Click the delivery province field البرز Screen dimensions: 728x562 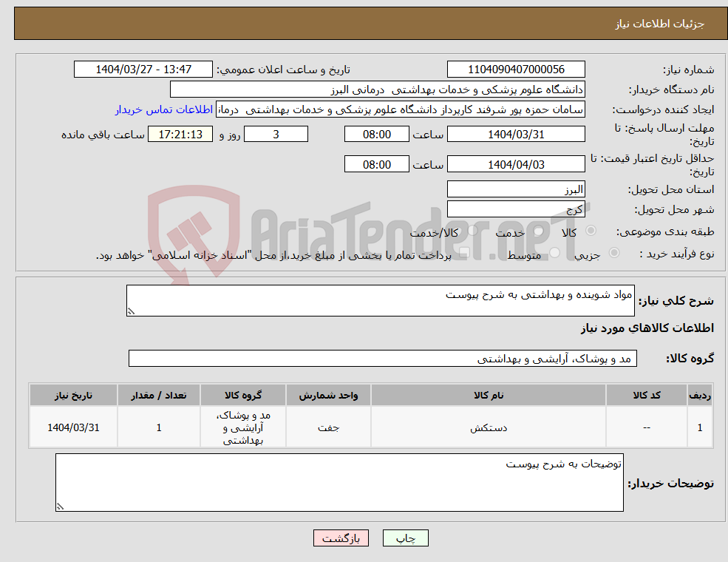(x=516, y=189)
